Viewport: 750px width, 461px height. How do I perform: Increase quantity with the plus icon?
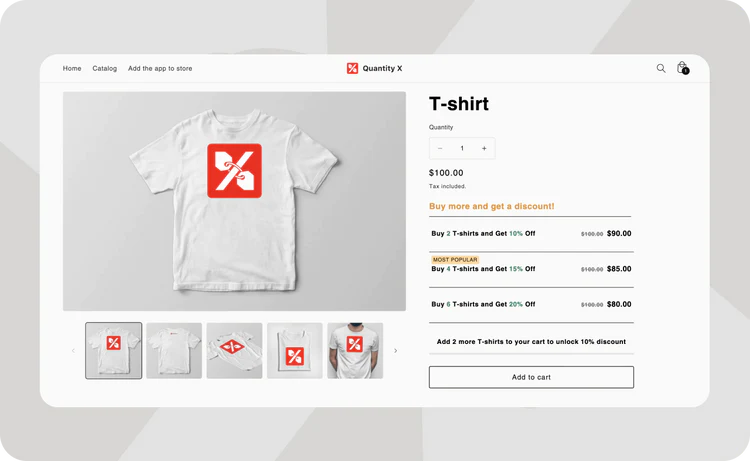click(x=484, y=148)
